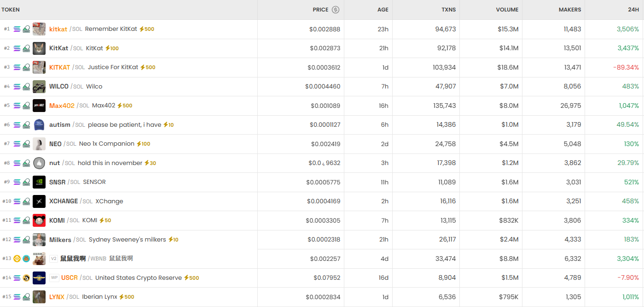Screen dimensions: 644x307
Task: Click the penguin DEX icon in the USCR row
Action: 26,277
